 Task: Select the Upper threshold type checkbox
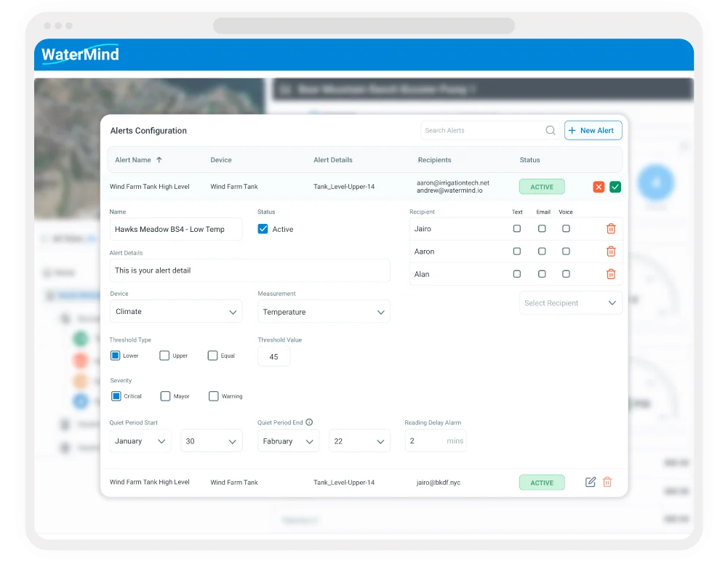pyautogui.click(x=164, y=355)
